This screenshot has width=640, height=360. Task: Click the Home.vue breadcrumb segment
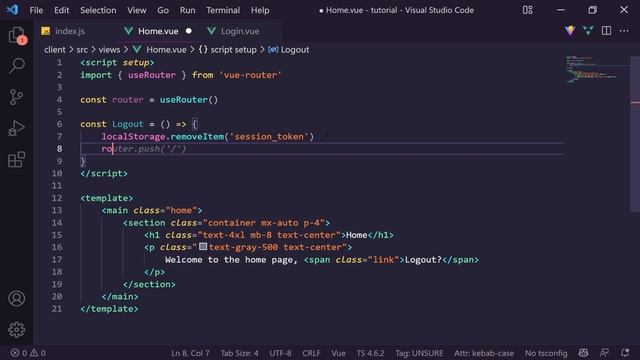pyautogui.click(x=160, y=50)
